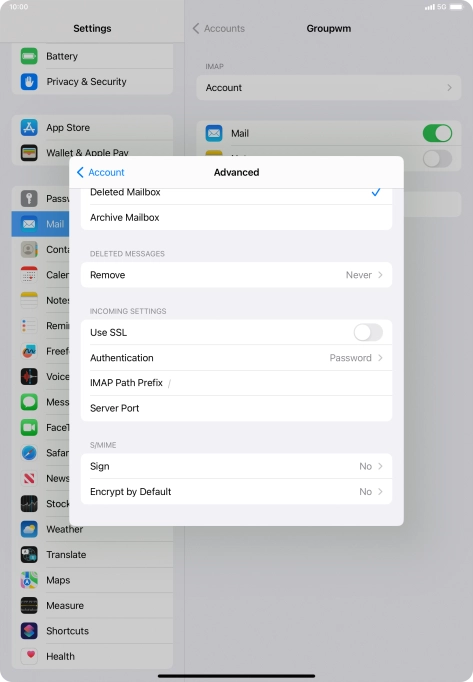Return to the Accounts list
The image size is (473, 682).
pyautogui.click(x=219, y=28)
